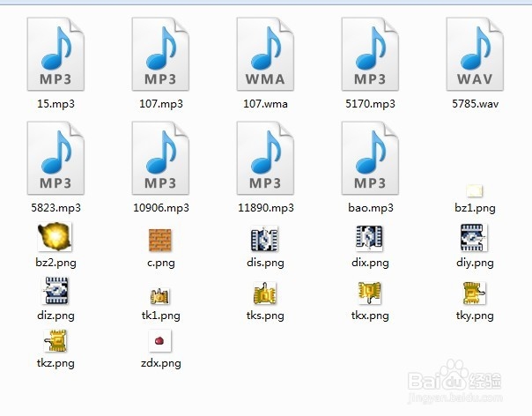This screenshot has height=416, width=532.
Task: Click the file name text 5170.mp3
Action: click(x=370, y=104)
